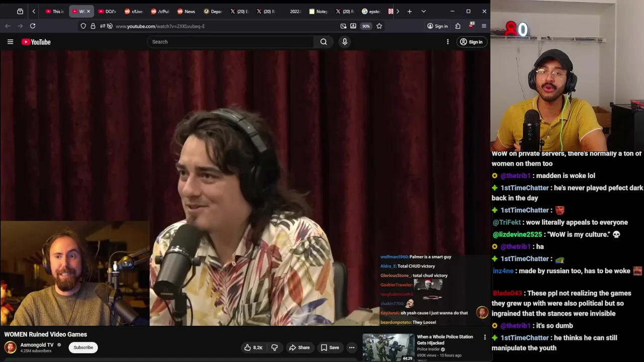Open site permissions icon in address bar
The height and width of the screenshot is (362, 644).
(103, 26)
